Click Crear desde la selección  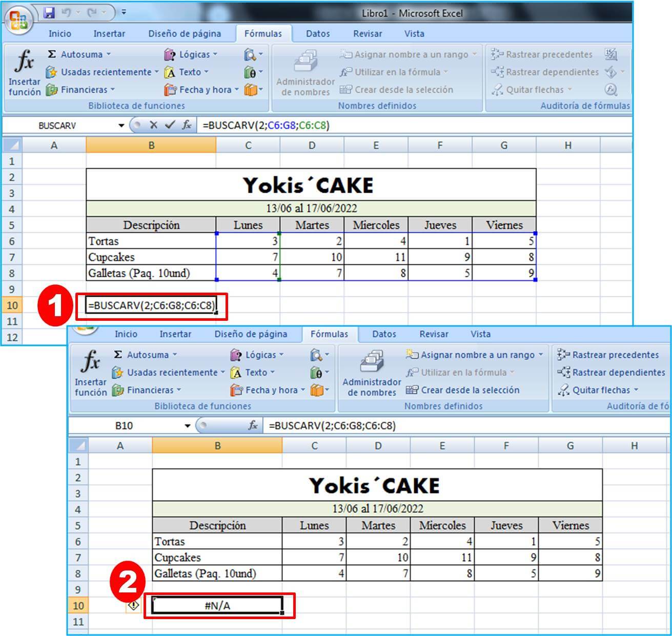(x=403, y=90)
